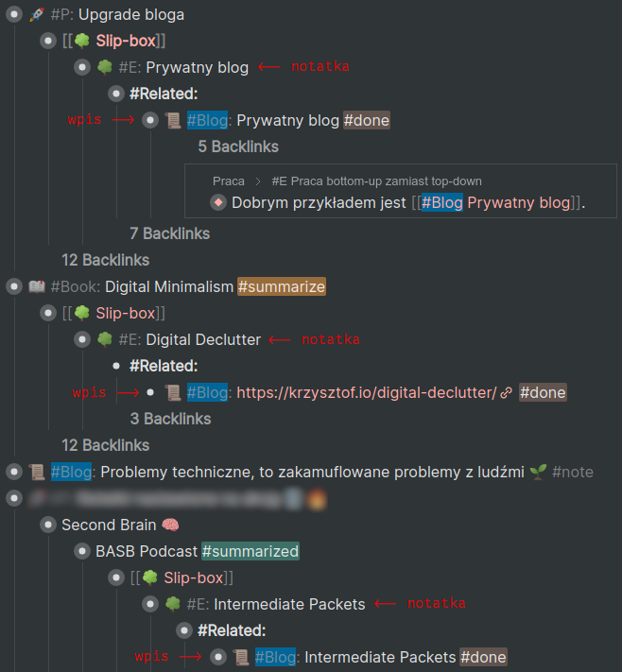Collapse the Digital Minimalism book bullet
This screenshot has height=672, width=622.
coord(14,286)
